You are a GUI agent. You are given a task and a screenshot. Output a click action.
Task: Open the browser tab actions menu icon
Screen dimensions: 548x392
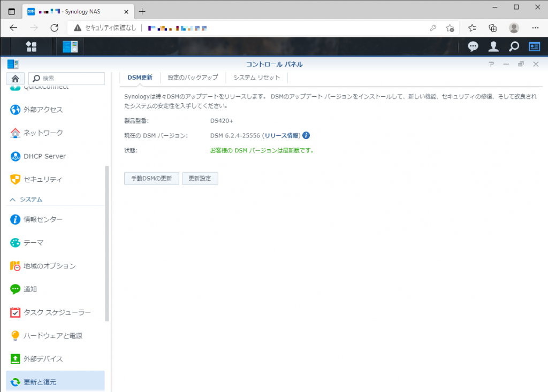pos(12,12)
